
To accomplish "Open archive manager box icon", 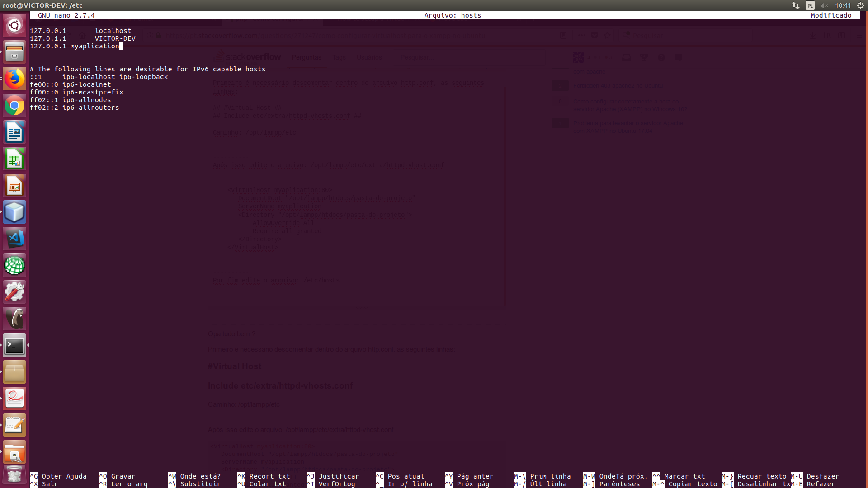I will pos(14,372).
